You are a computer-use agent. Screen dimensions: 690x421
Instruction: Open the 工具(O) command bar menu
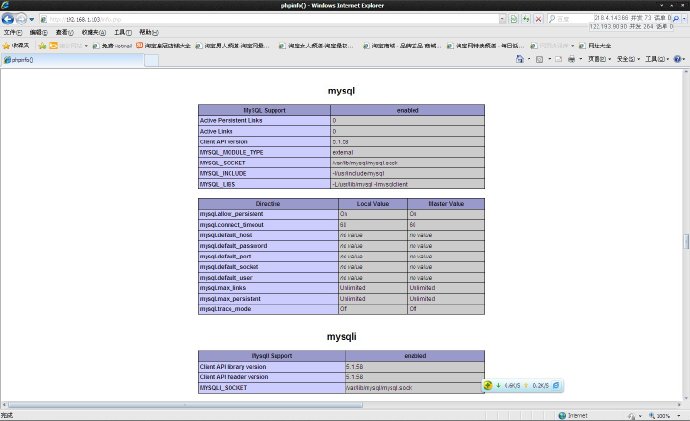click(x=657, y=59)
